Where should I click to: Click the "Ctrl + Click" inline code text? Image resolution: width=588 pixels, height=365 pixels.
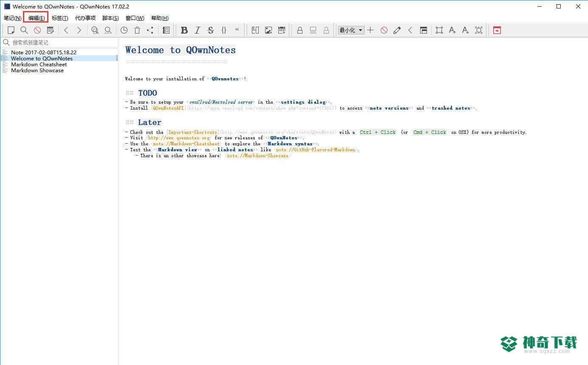pyautogui.click(x=378, y=132)
